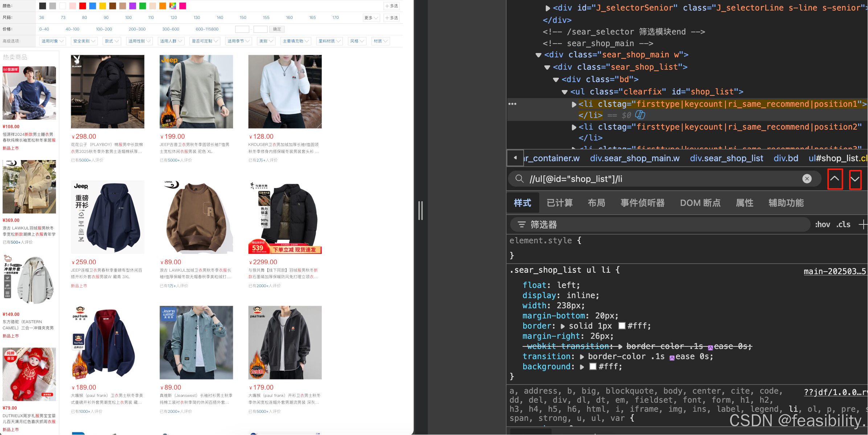The image size is (868, 435).
Task: Select the 100-200 price range link
Action: coord(104,29)
